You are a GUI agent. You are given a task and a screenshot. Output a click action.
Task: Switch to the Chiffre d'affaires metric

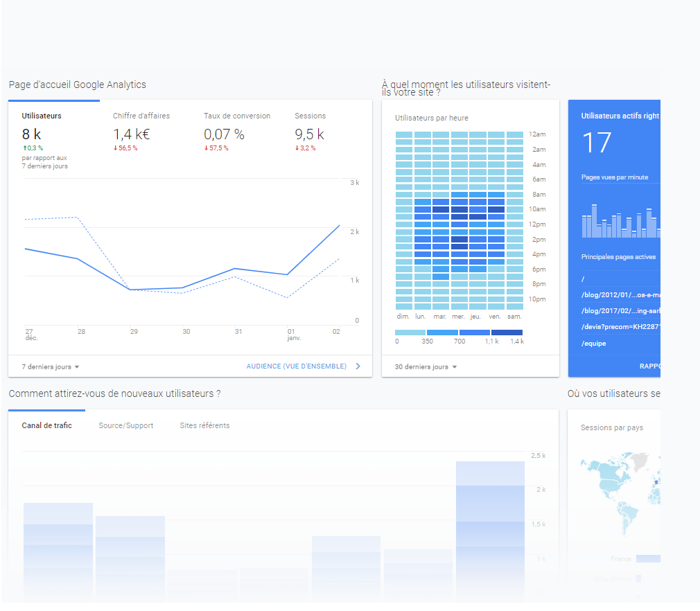tap(141, 116)
